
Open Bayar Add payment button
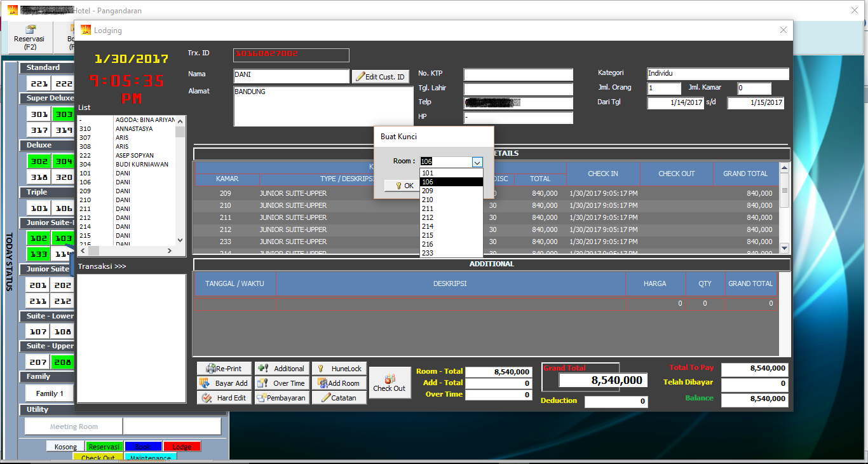point(224,383)
